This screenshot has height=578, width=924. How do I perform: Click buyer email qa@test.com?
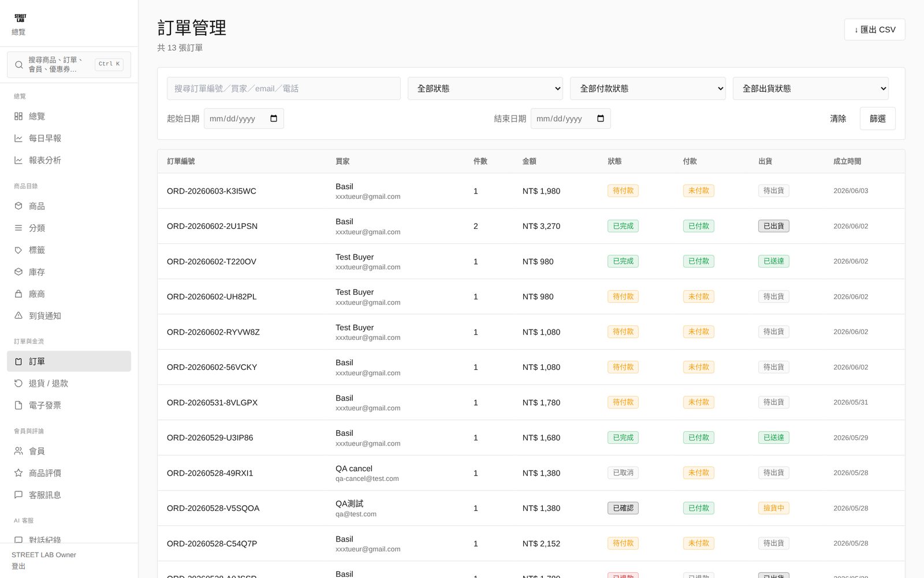click(356, 514)
